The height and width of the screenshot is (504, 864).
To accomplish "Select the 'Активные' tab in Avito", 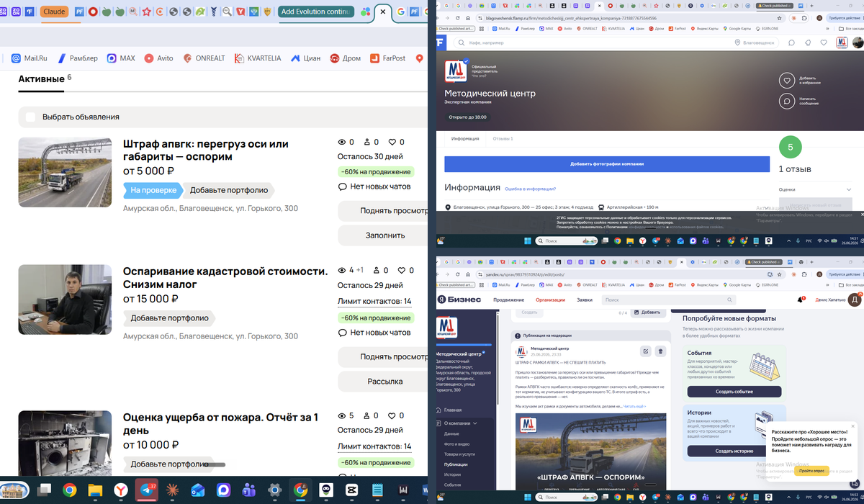I will point(41,78).
